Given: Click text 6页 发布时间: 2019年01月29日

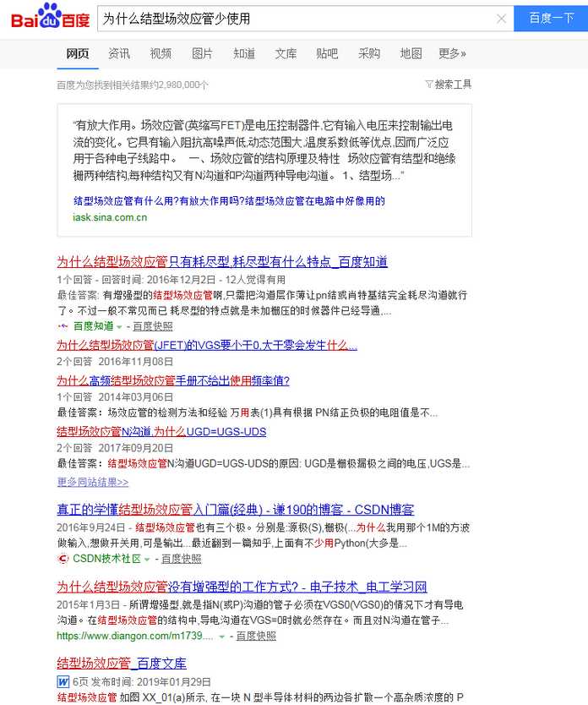Looking at the screenshot, I should 141,682.
